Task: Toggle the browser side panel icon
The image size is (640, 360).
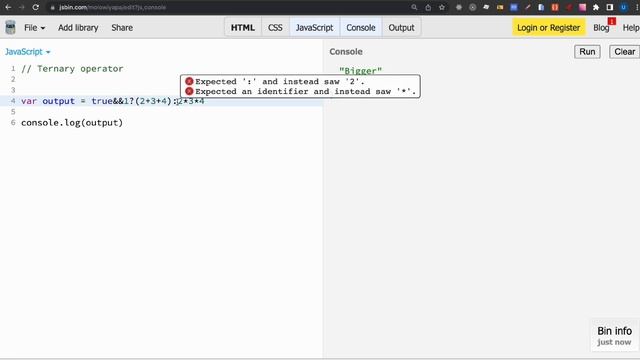Action: pyautogui.click(x=609, y=7)
